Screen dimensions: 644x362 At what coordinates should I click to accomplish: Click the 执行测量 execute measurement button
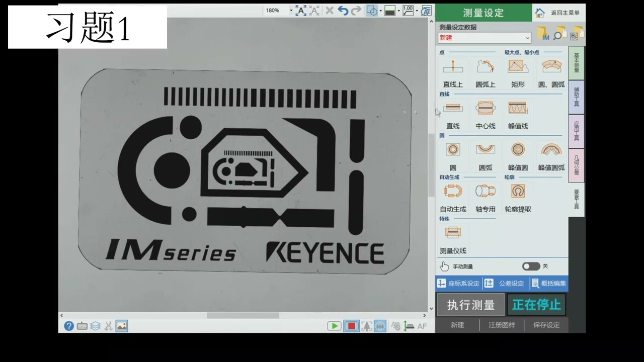[470, 305]
